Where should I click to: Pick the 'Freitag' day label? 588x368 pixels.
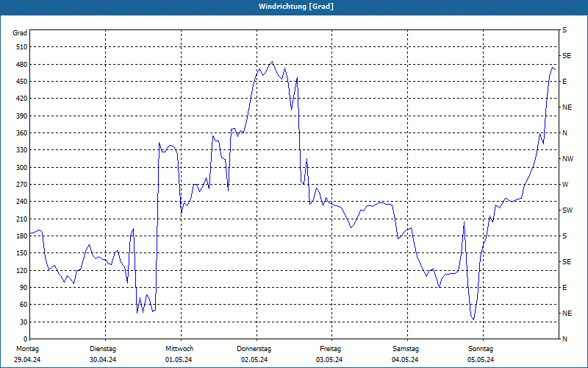click(330, 349)
